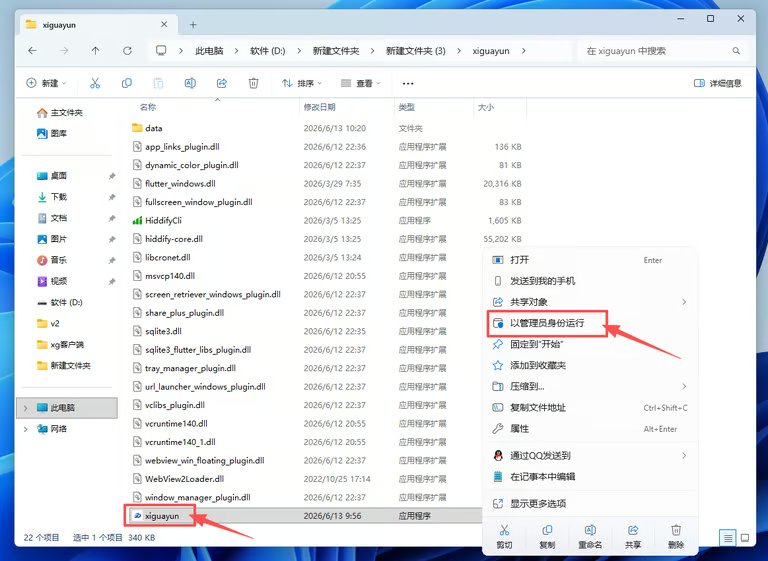
Task: Select the sqlite3.dll file
Action: 163,331
